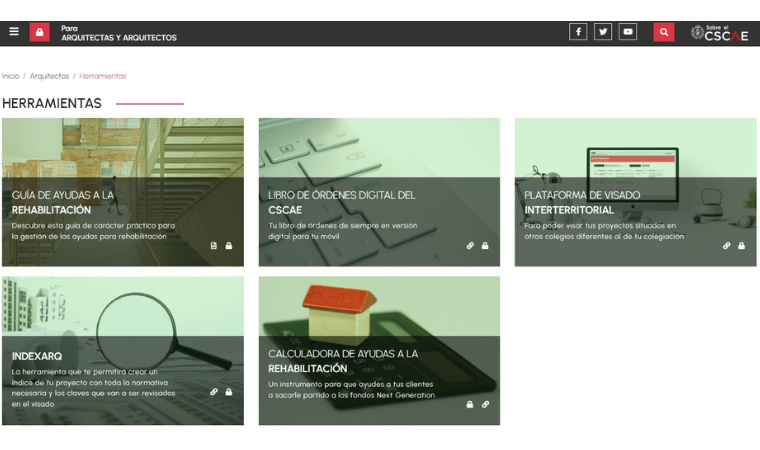
Task: Click the document icon on Guía de Ayudas card
Action: tap(213, 245)
